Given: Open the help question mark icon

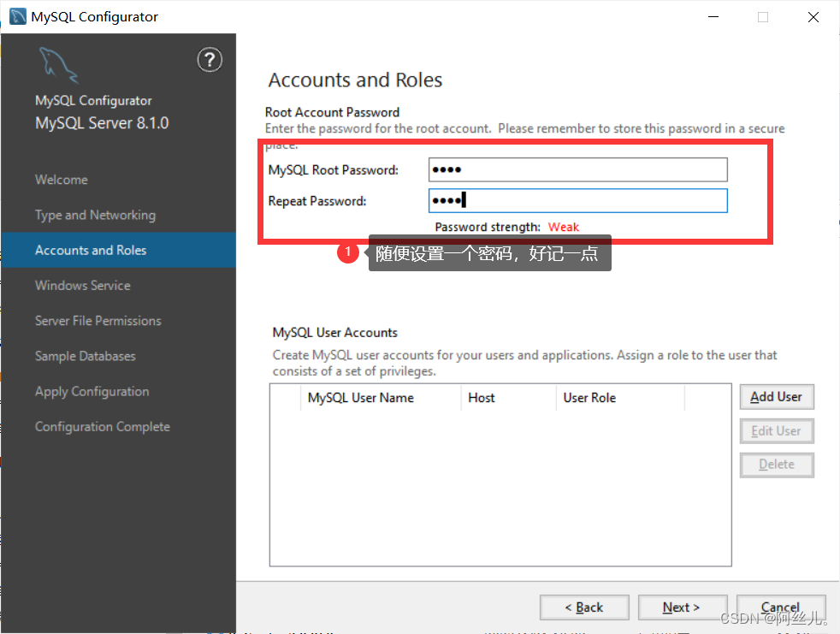Looking at the screenshot, I should pos(210,60).
